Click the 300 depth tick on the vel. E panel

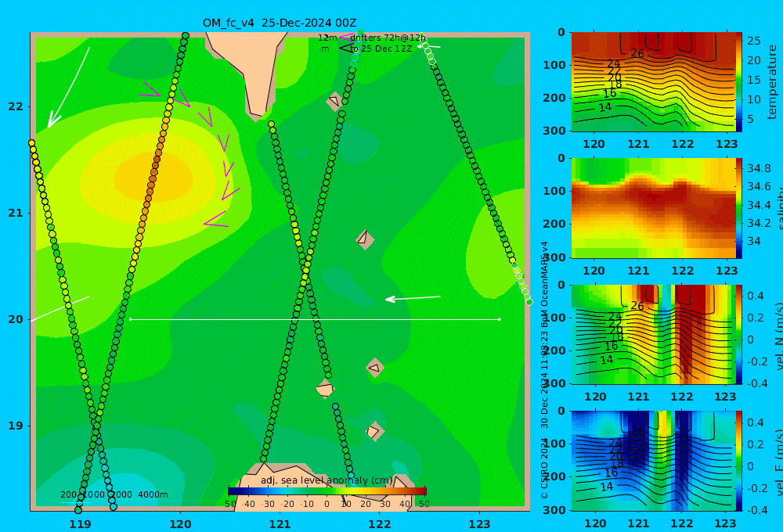(554, 510)
